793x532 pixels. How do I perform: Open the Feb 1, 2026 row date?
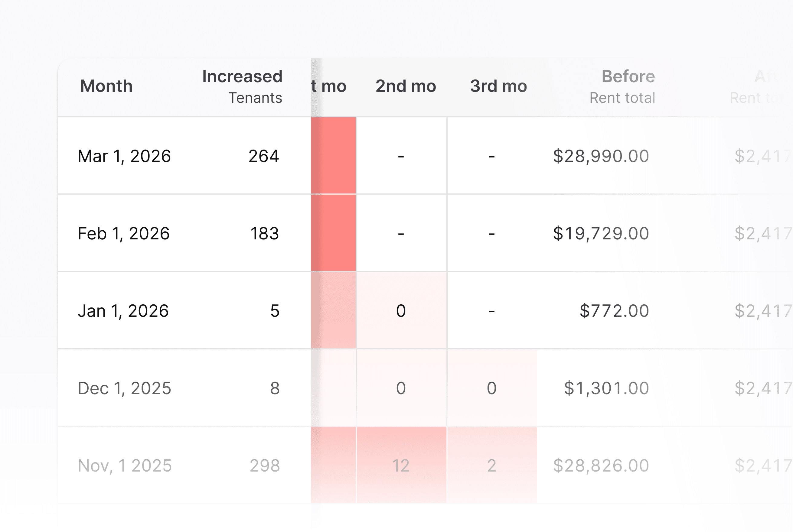pos(124,233)
